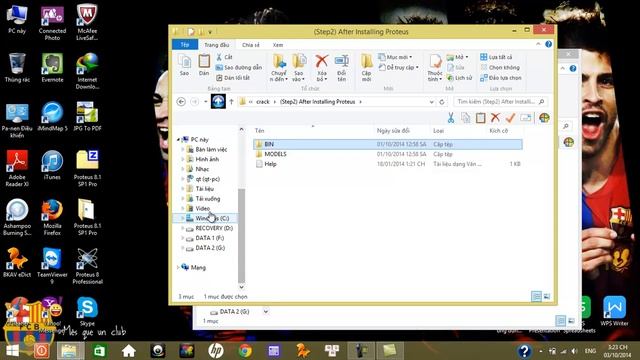640x360 pixels.
Task: Click the Tìm kiếm search box
Action: tap(500, 102)
